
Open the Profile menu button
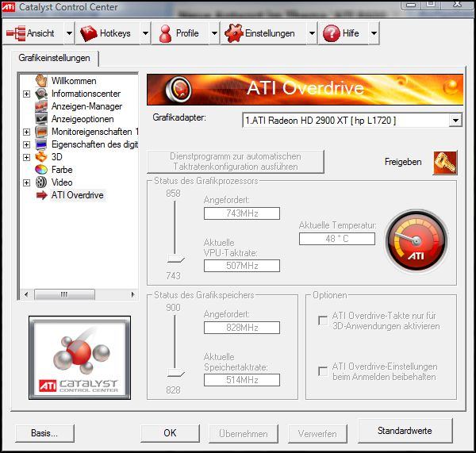click(181, 33)
